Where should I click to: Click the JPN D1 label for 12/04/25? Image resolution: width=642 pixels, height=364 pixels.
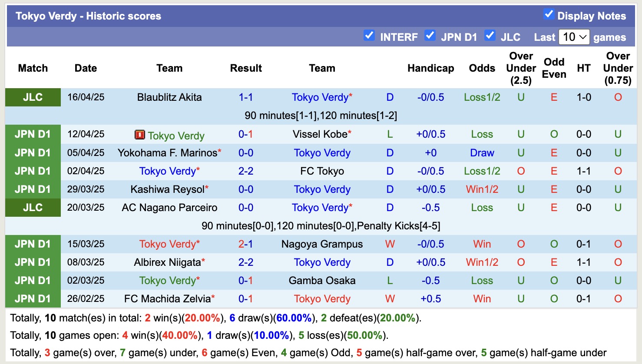[x=33, y=134]
